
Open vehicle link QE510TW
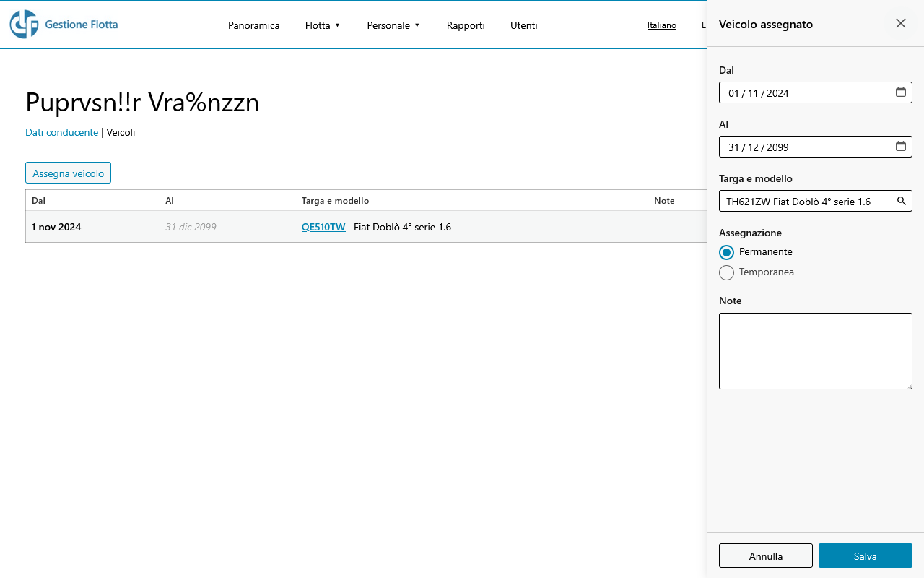[x=323, y=227]
